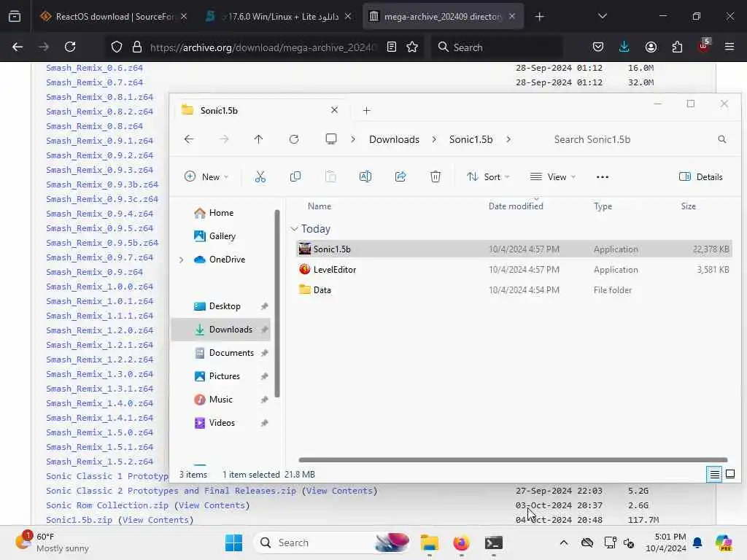Go back in Firefox
747x560 pixels.
[x=18, y=47]
